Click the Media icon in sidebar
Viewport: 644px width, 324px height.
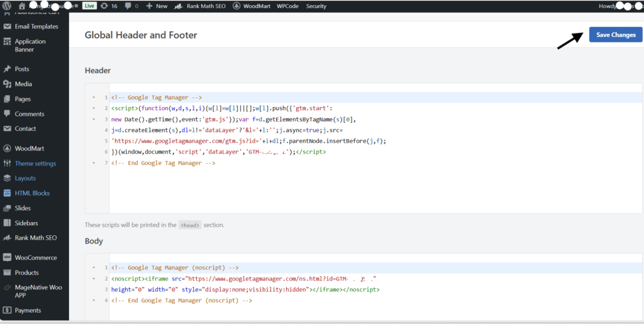click(x=7, y=84)
